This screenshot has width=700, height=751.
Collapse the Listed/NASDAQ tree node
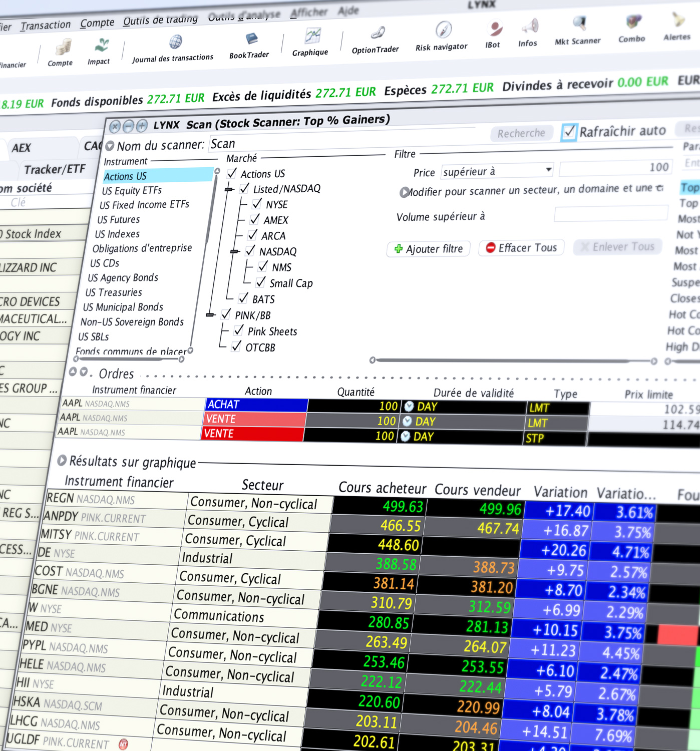point(229,189)
